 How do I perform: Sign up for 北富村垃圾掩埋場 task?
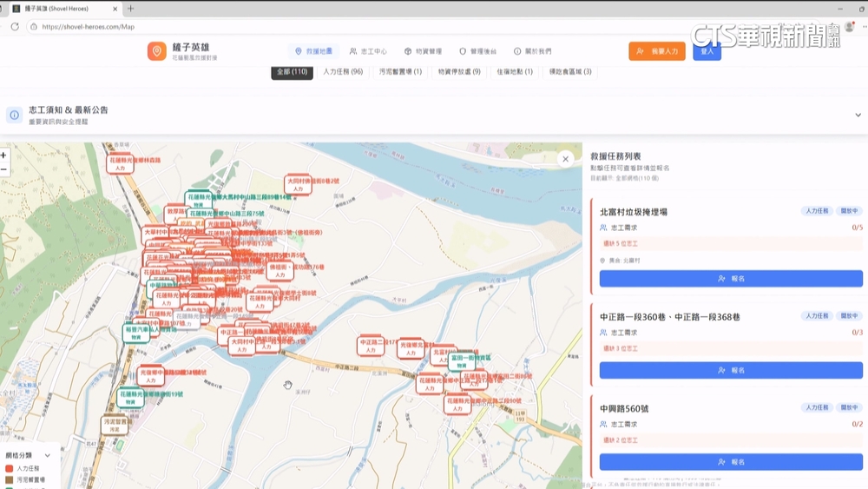(731, 279)
